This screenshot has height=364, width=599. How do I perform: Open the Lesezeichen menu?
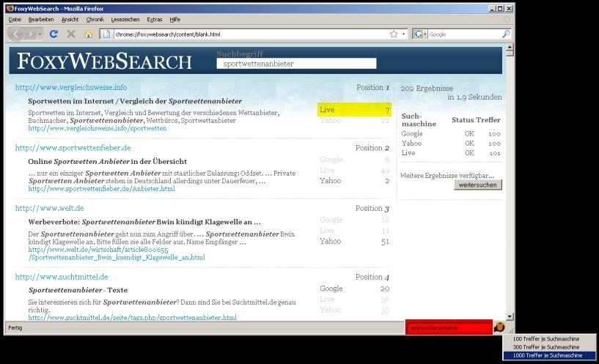(x=125, y=20)
